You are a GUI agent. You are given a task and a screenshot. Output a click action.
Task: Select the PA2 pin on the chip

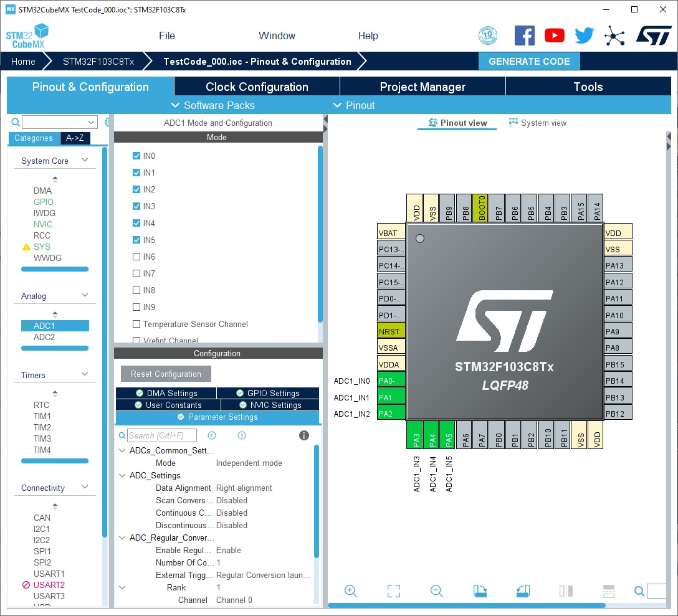tap(391, 413)
